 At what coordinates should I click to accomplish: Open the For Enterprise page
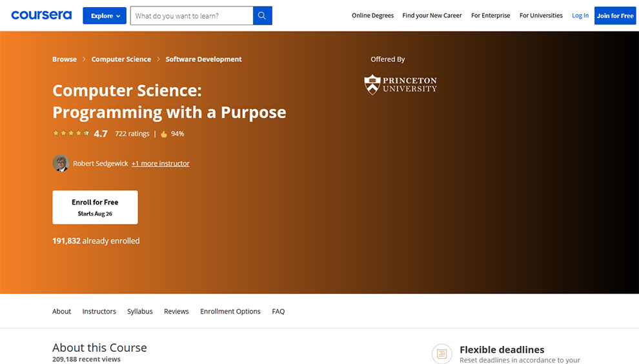(x=491, y=15)
